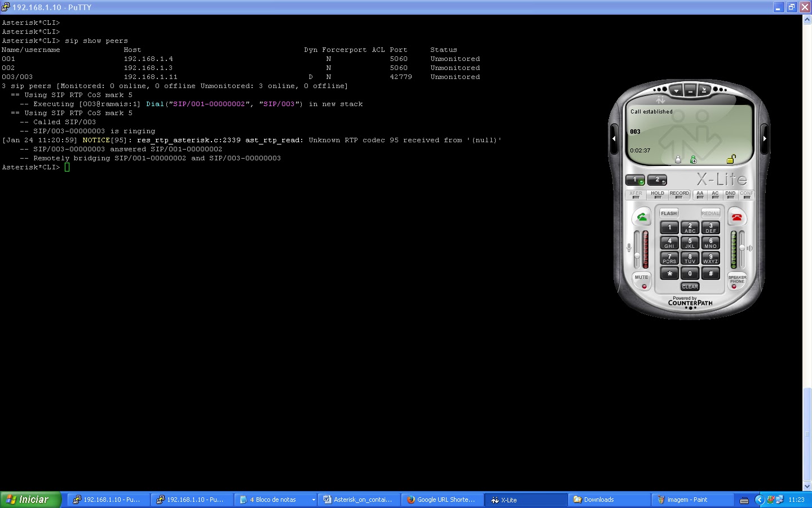Enable DND do not disturb
Image resolution: width=812 pixels, height=508 pixels.
(x=730, y=194)
